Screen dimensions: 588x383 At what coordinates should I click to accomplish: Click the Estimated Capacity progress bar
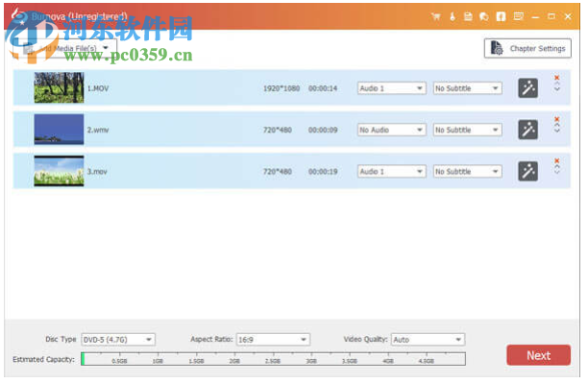pos(274,359)
